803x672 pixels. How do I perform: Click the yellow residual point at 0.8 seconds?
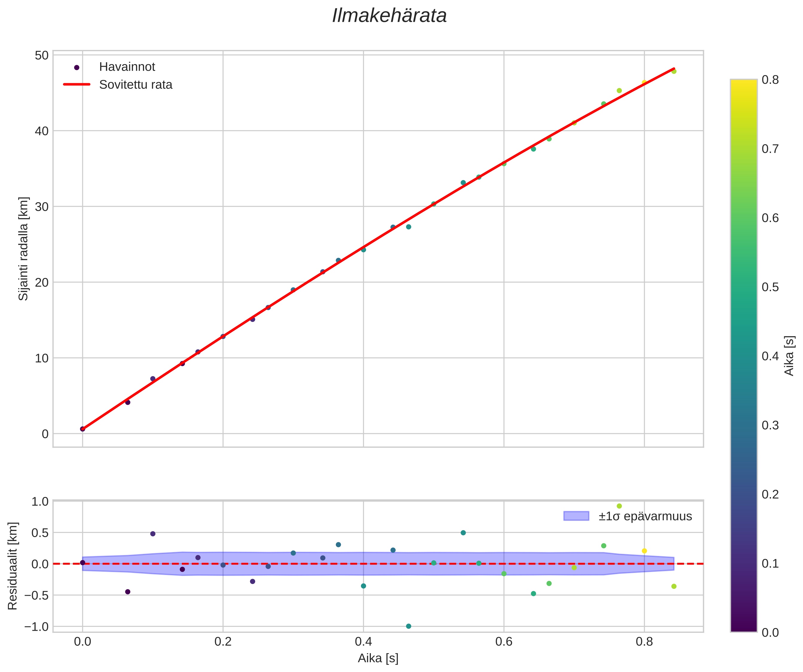coord(644,551)
